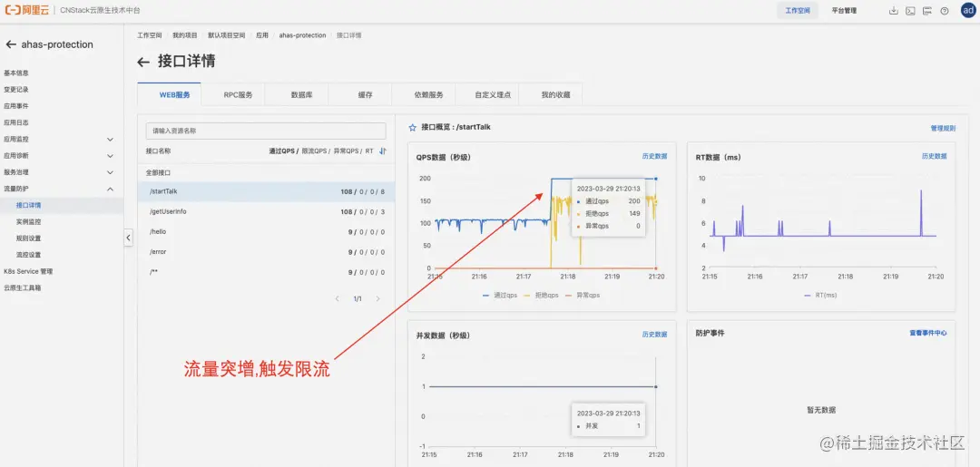
Task: Select the 全部接口 row
Action: [x=266, y=172]
